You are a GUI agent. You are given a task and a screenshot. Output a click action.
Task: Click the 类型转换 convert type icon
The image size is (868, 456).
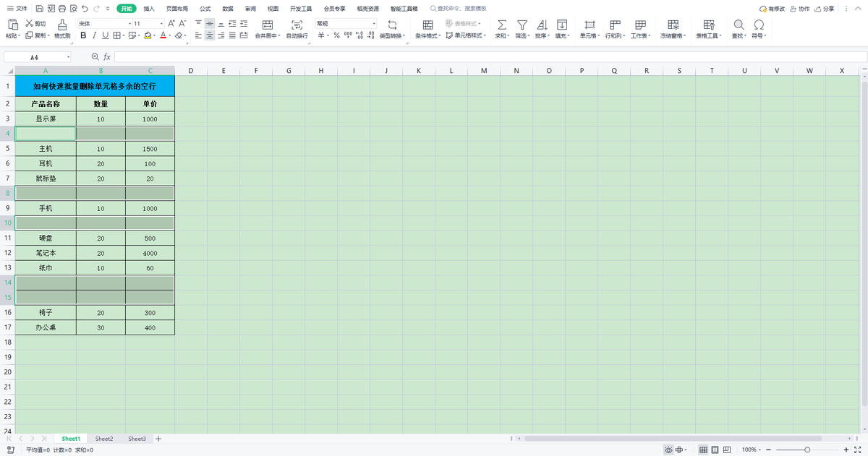[392, 25]
